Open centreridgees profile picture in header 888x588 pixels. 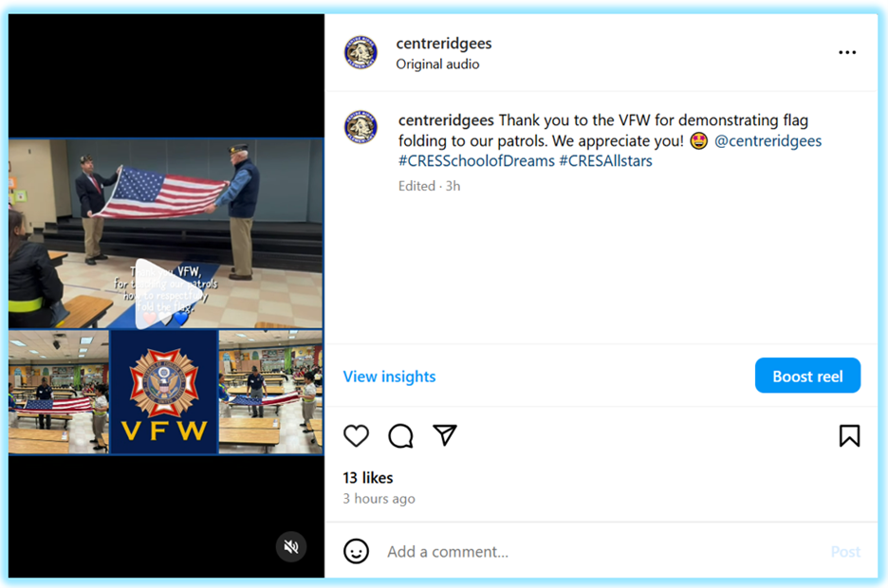point(361,52)
